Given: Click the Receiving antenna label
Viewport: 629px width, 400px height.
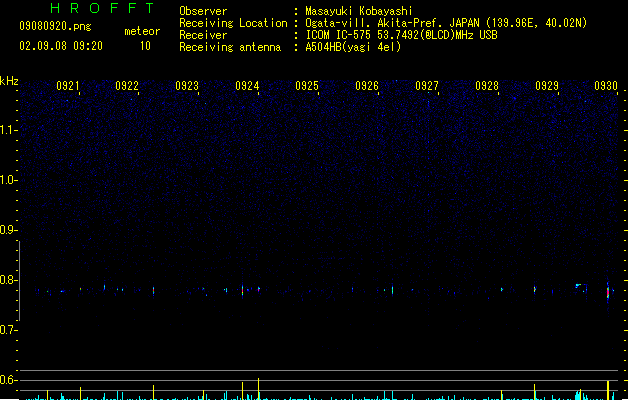Looking at the screenshot, I should coord(230,47).
